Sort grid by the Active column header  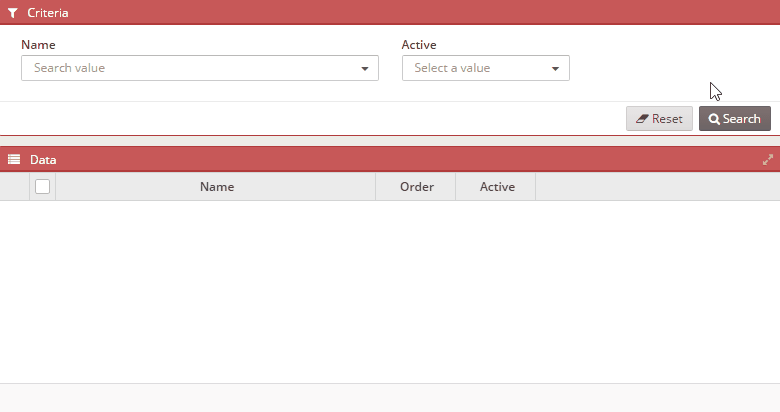496,187
